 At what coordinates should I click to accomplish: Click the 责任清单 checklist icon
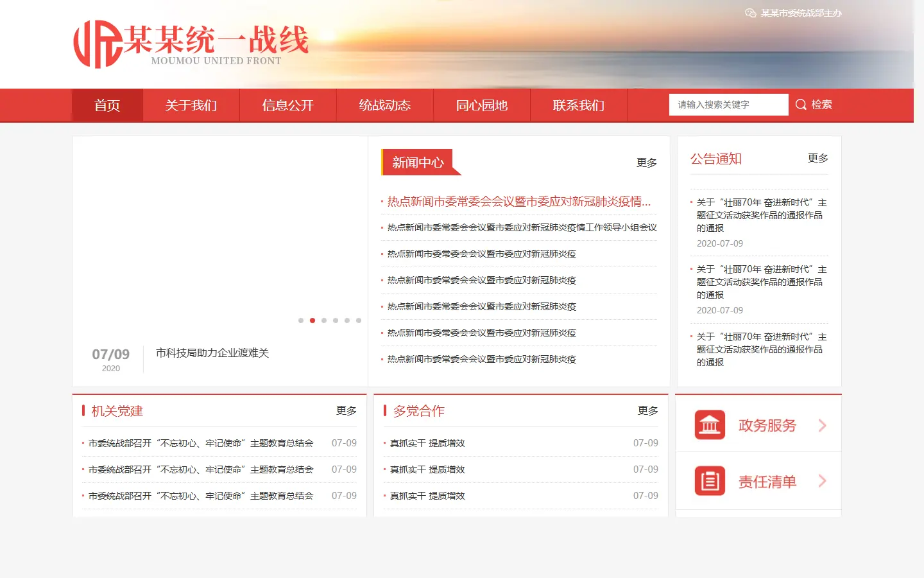(710, 481)
